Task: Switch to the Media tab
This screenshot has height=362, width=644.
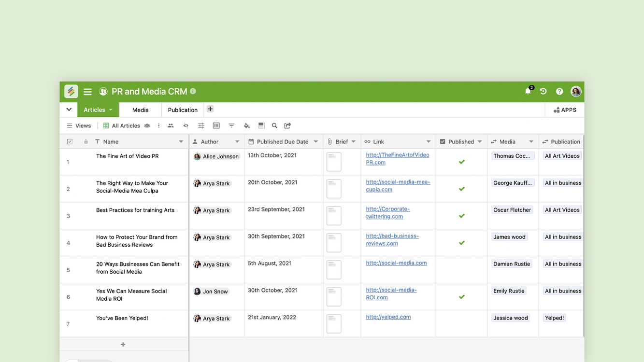Action: click(140, 110)
